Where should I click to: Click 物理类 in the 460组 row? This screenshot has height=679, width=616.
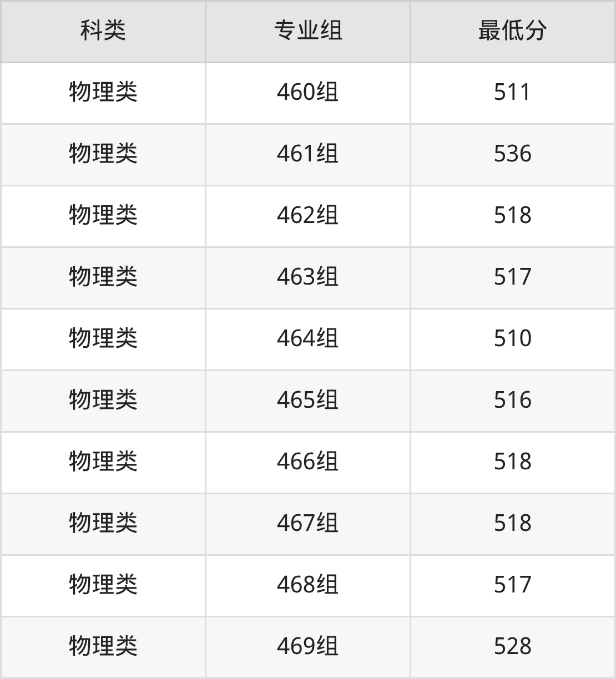[x=103, y=92]
